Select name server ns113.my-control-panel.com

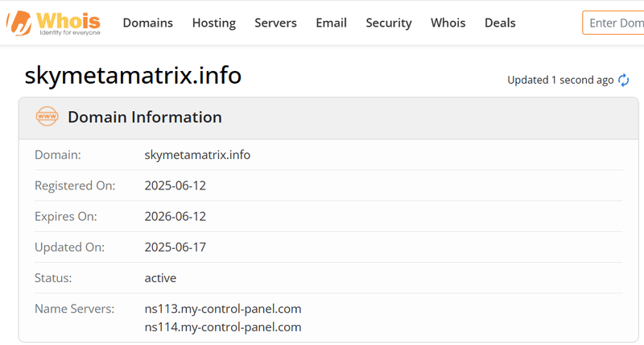(x=223, y=309)
